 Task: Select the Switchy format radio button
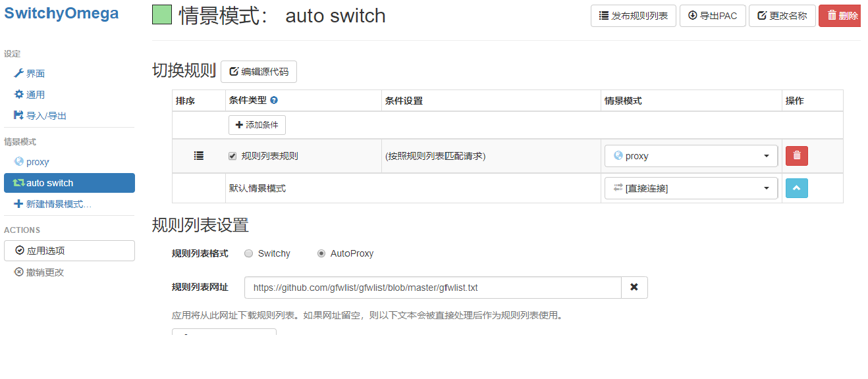click(249, 253)
